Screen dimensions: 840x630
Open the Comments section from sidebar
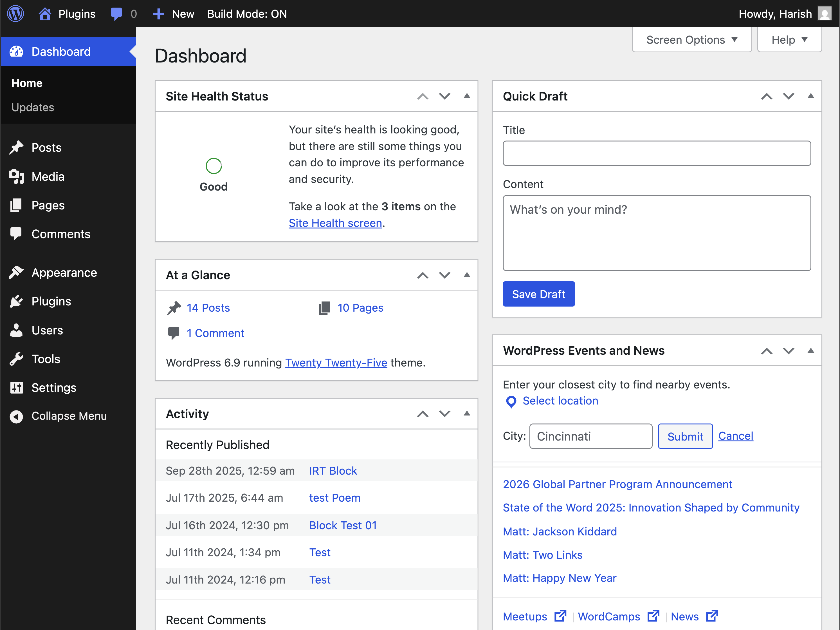tap(61, 234)
